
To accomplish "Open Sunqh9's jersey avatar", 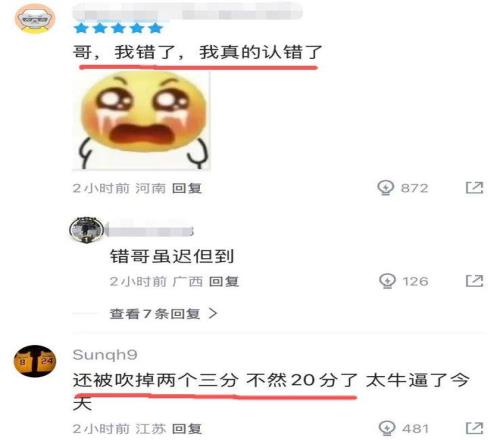I will tap(35, 361).
